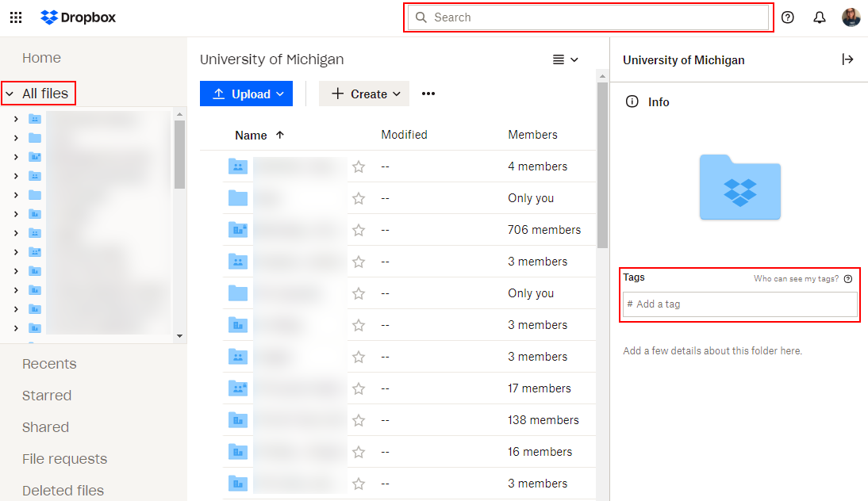
Task: Change the list view layout option
Action: [x=565, y=59]
